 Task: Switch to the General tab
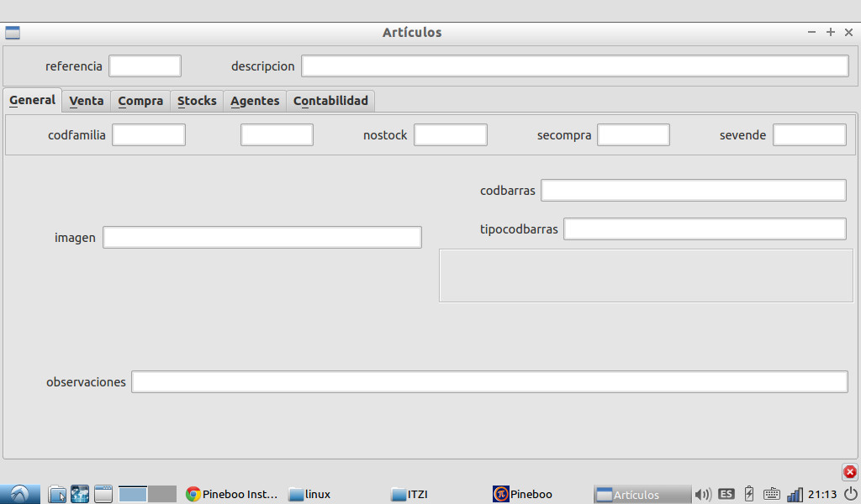33,100
